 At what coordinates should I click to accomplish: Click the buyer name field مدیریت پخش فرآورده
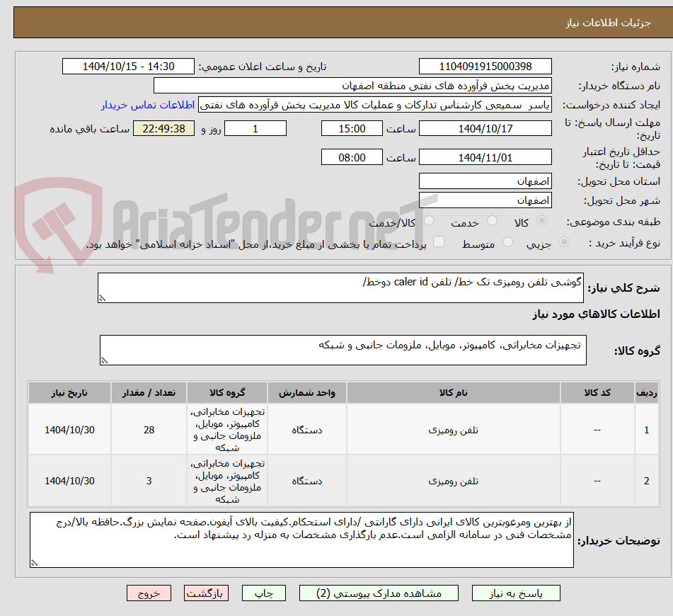point(352,86)
